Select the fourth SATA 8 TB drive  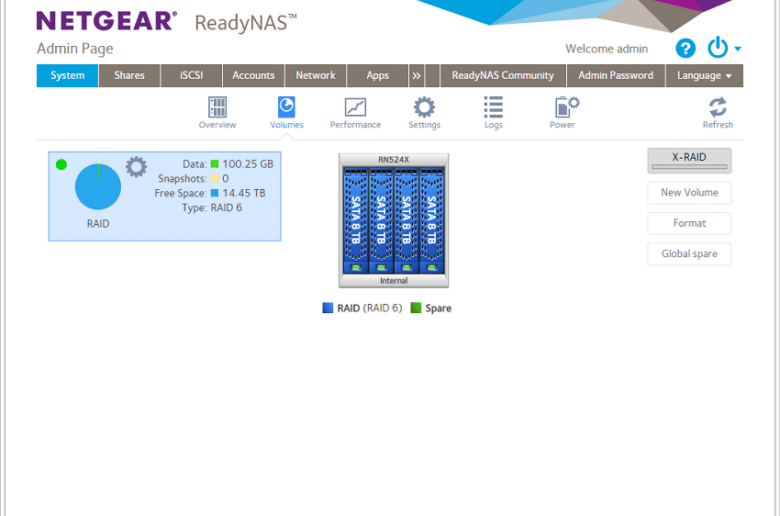point(432,220)
